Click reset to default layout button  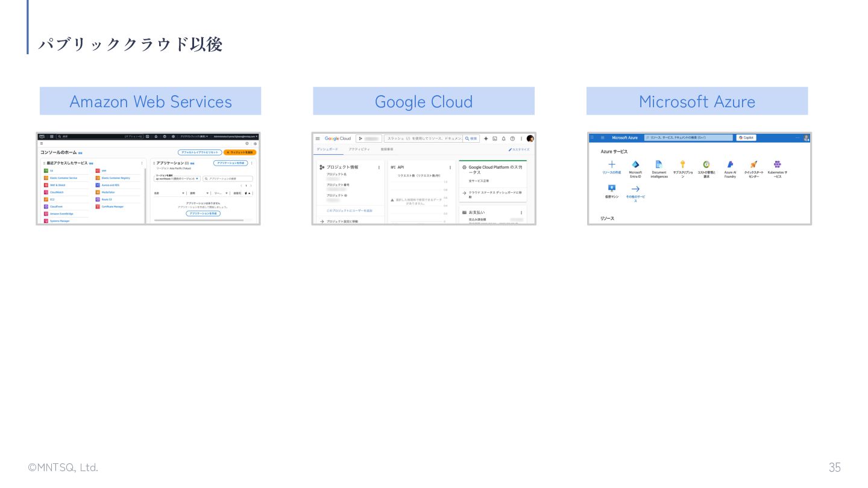pos(200,152)
